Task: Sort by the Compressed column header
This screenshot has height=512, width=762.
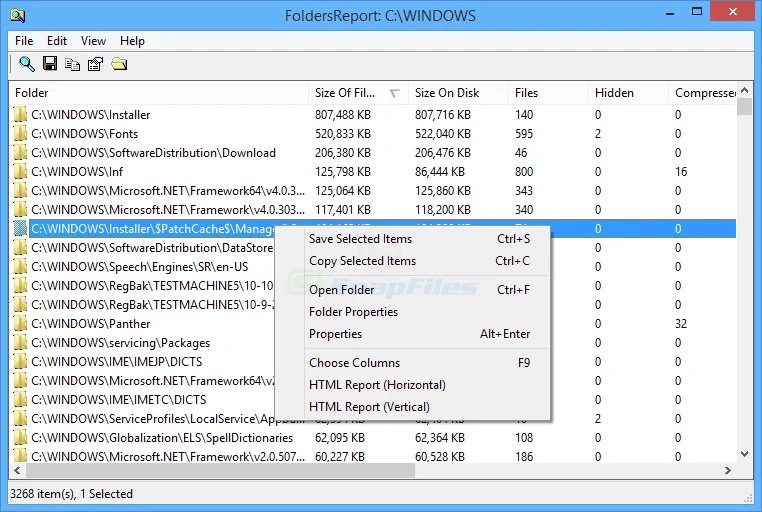Action: click(703, 93)
